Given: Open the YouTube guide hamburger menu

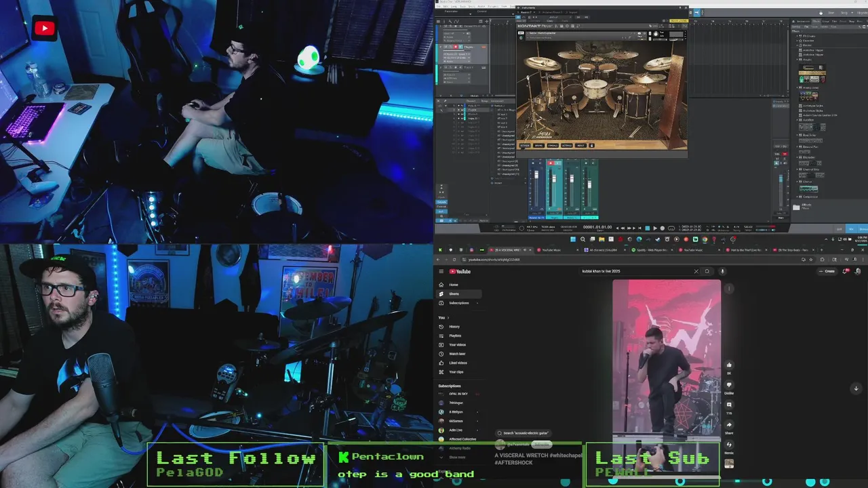Looking at the screenshot, I should coord(441,271).
